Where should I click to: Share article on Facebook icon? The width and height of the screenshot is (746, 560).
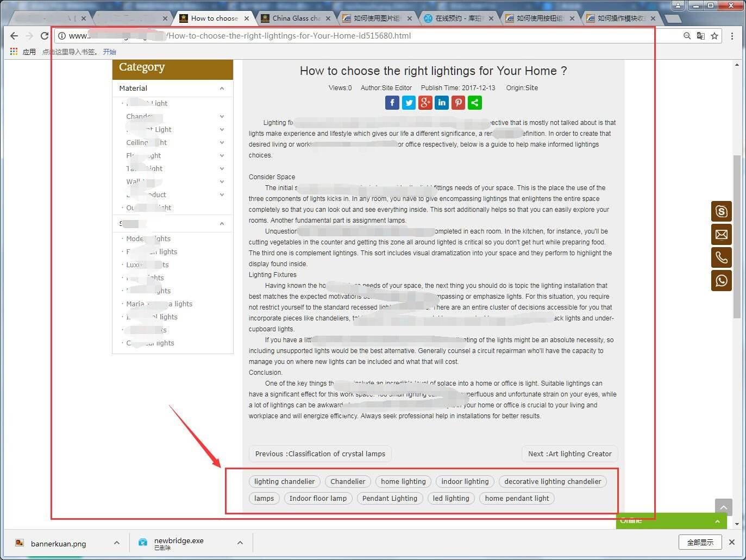[x=392, y=103]
